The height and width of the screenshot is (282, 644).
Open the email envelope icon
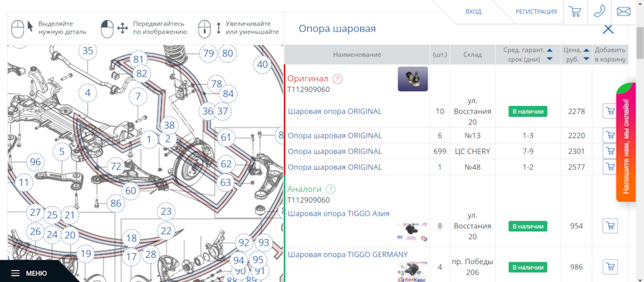tap(624, 11)
